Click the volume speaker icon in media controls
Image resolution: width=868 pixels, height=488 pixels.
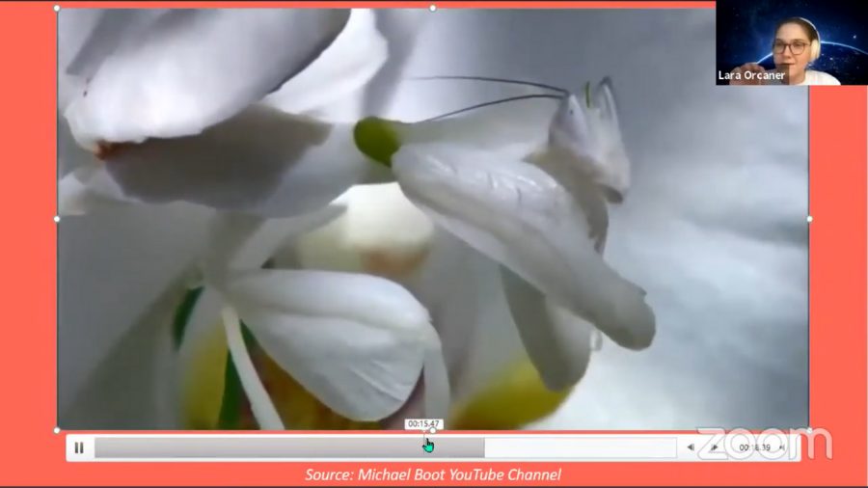(x=782, y=447)
